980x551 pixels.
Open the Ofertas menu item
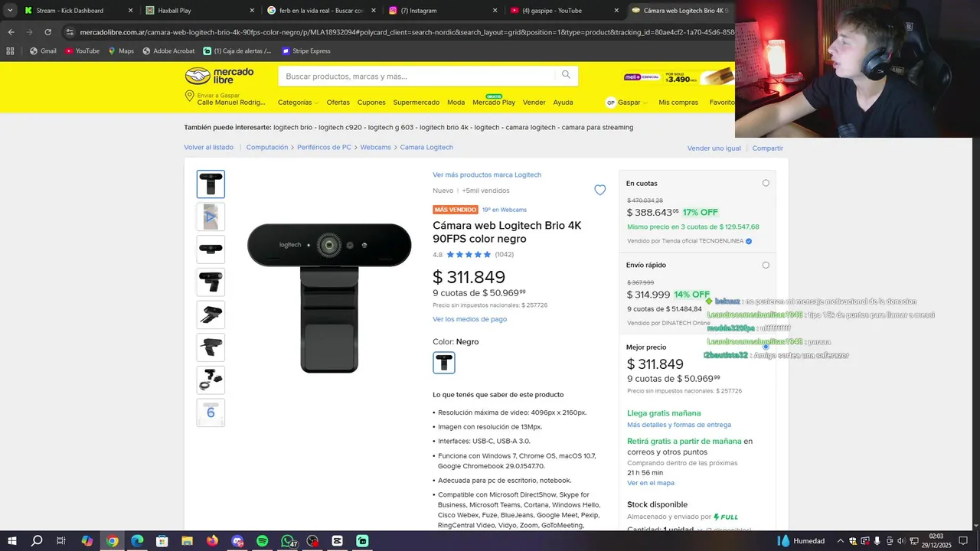point(338,103)
